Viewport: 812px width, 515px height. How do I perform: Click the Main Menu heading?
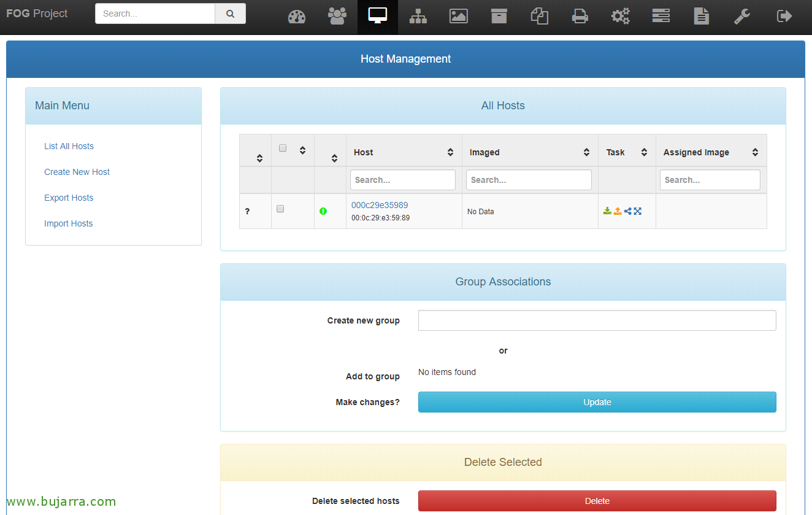point(62,106)
